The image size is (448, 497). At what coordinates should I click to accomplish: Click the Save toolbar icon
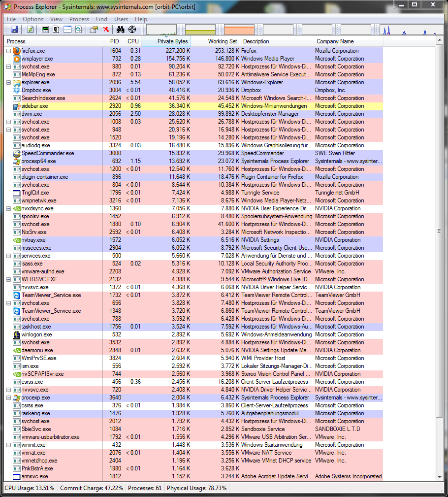click(x=14, y=30)
